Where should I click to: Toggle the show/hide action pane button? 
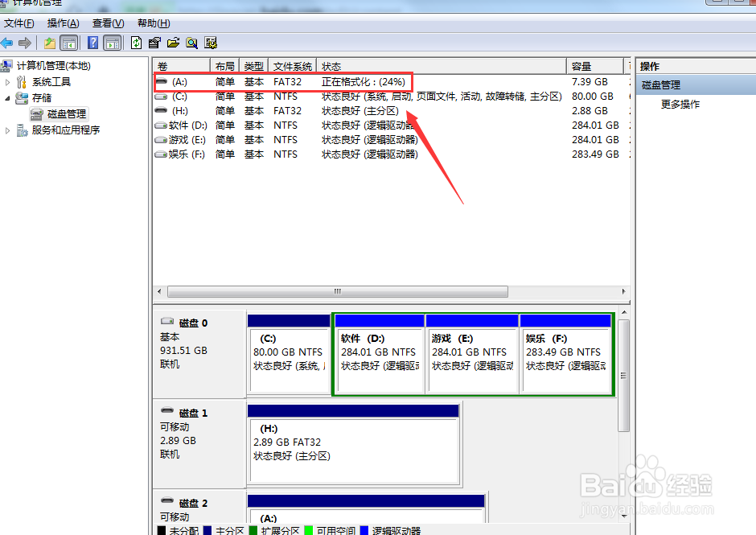coord(113,43)
